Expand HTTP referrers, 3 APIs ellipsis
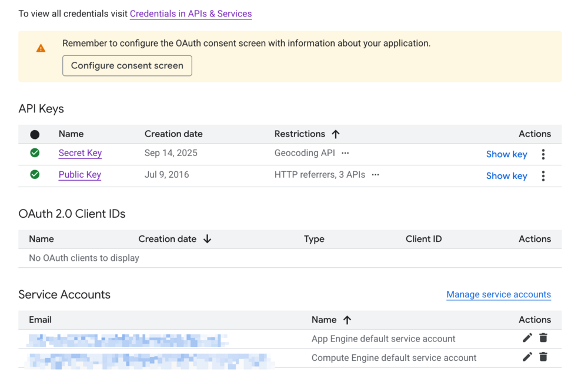 (x=375, y=175)
